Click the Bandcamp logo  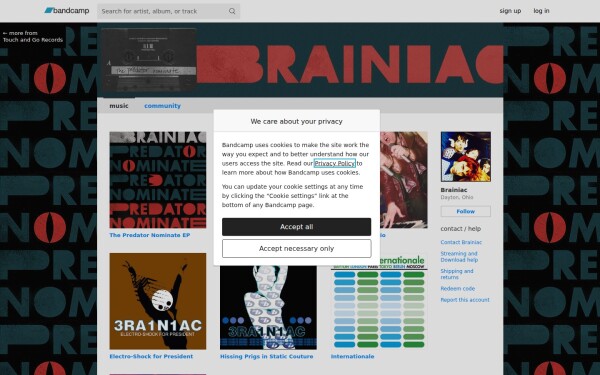(67, 11)
